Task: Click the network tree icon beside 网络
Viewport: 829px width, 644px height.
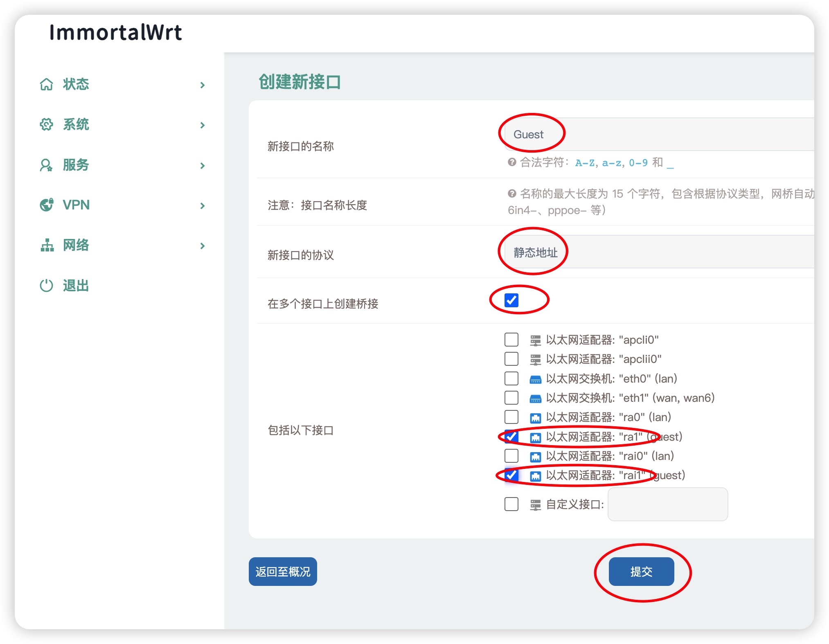Action: point(47,245)
